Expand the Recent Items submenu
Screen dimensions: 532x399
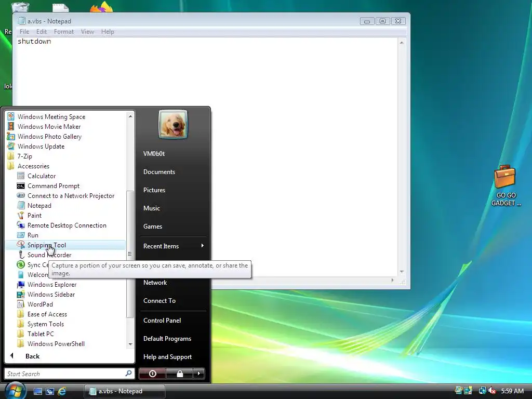tap(174, 246)
